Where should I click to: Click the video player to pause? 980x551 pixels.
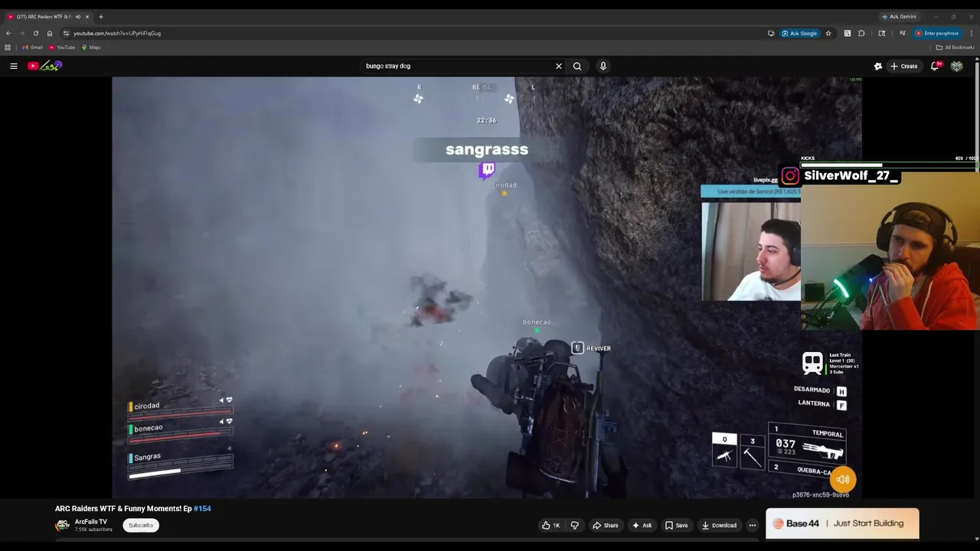pos(487,288)
